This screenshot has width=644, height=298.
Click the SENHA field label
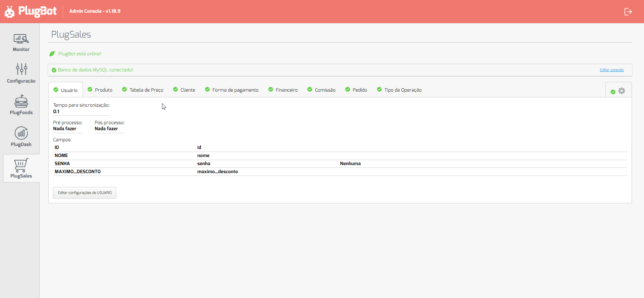(x=62, y=163)
